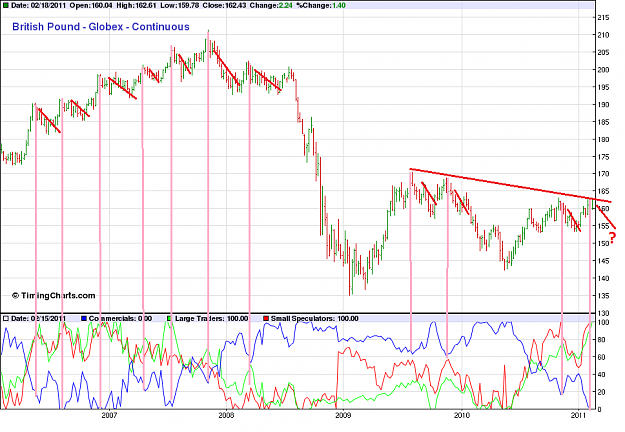This screenshot has width=625, height=432.
Task: Click the 40 label on the indicator axis
Action: [x=602, y=375]
